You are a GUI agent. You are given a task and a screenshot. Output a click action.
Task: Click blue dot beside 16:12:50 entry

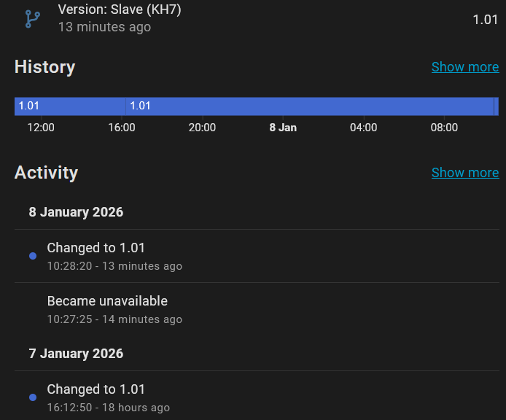tap(33, 397)
